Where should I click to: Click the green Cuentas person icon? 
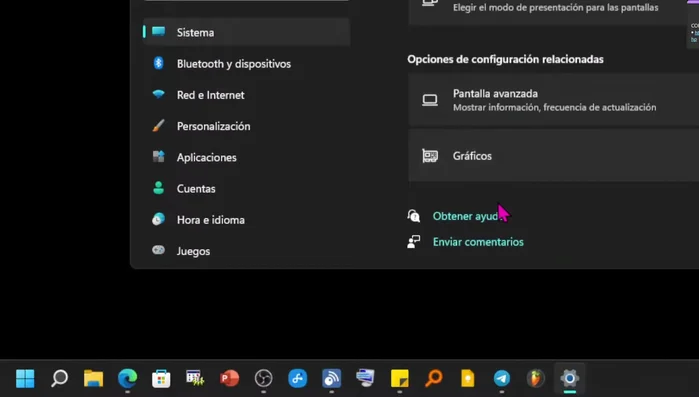(x=158, y=188)
